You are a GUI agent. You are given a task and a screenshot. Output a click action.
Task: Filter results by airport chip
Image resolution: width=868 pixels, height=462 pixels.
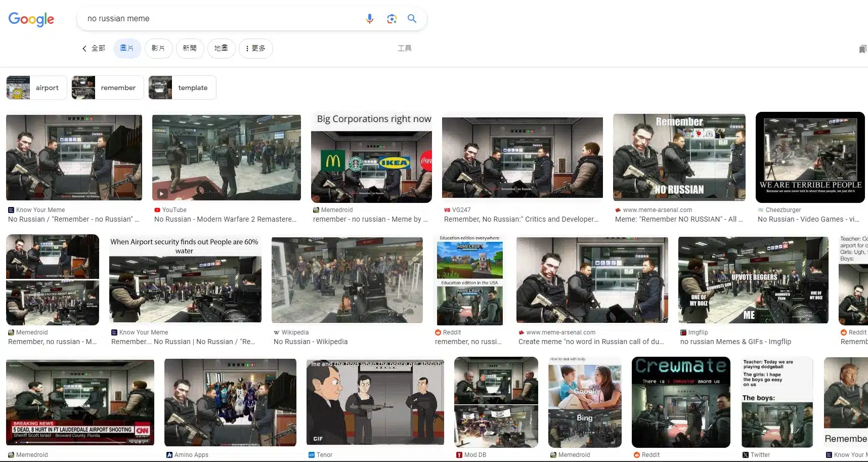(36, 88)
